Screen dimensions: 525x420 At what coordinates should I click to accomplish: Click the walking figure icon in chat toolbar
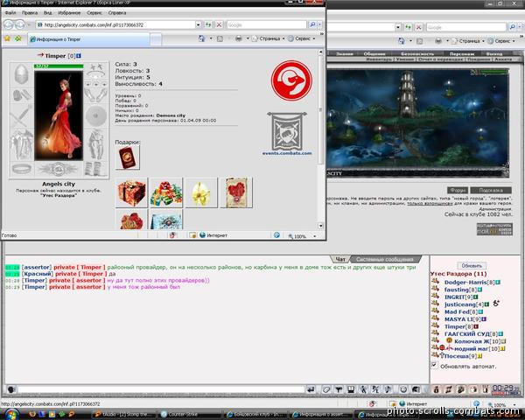click(x=363, y=389)
